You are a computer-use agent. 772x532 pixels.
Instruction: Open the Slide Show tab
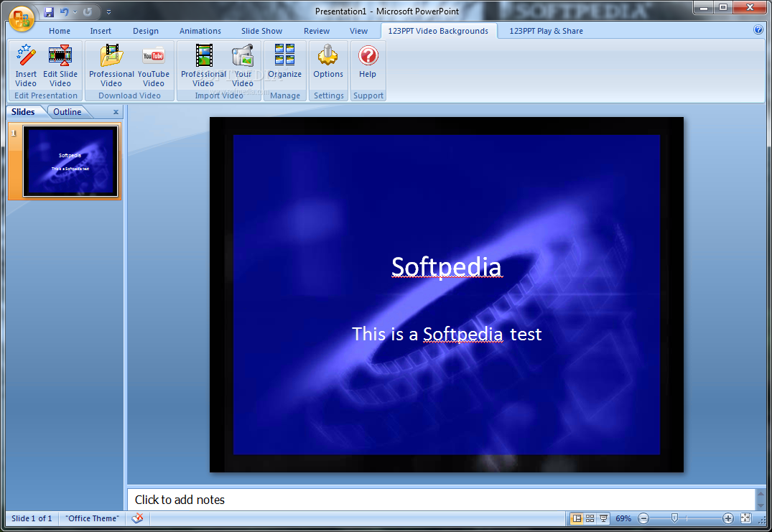coord(261,30)
